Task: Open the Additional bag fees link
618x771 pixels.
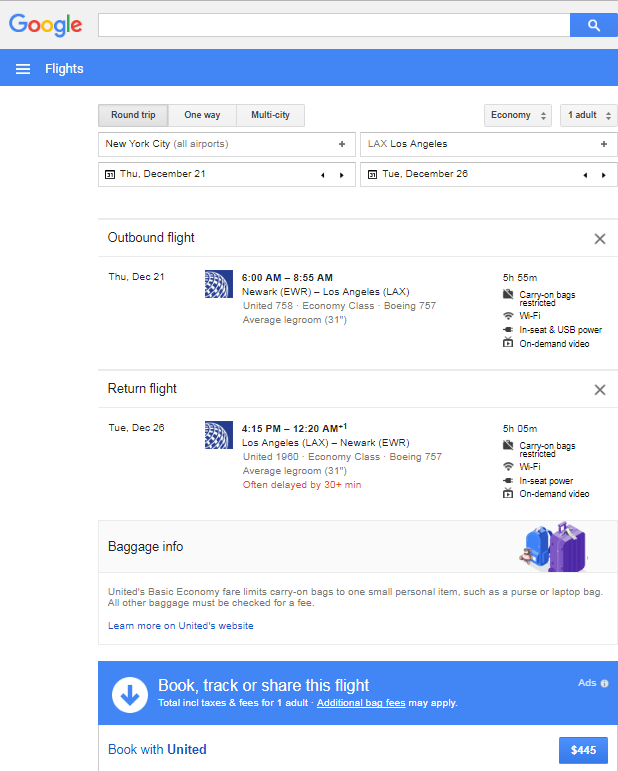Action: (x=361, y=703)
